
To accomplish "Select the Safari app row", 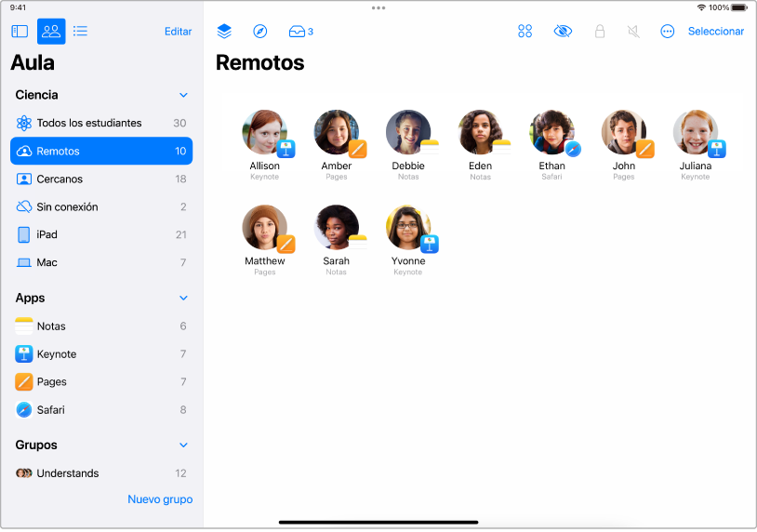I will pyautogui.click(x=101, y=410).
